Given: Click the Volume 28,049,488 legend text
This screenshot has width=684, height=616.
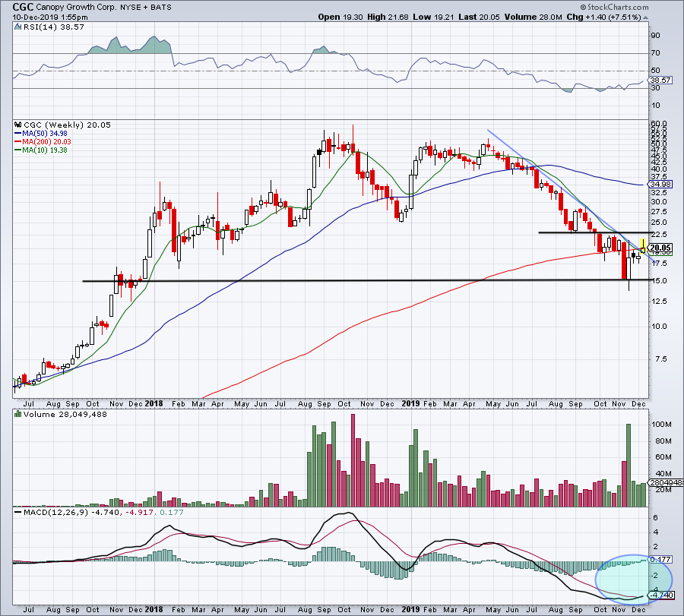Looking at the screenshot, I should tap(65, 414).
